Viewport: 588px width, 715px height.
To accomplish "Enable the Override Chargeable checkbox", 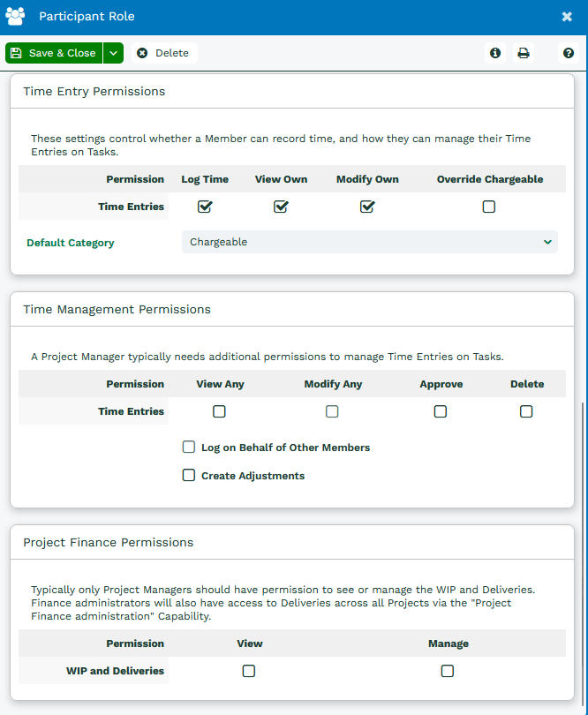I will pyautogui.click(x=489, y=207).
